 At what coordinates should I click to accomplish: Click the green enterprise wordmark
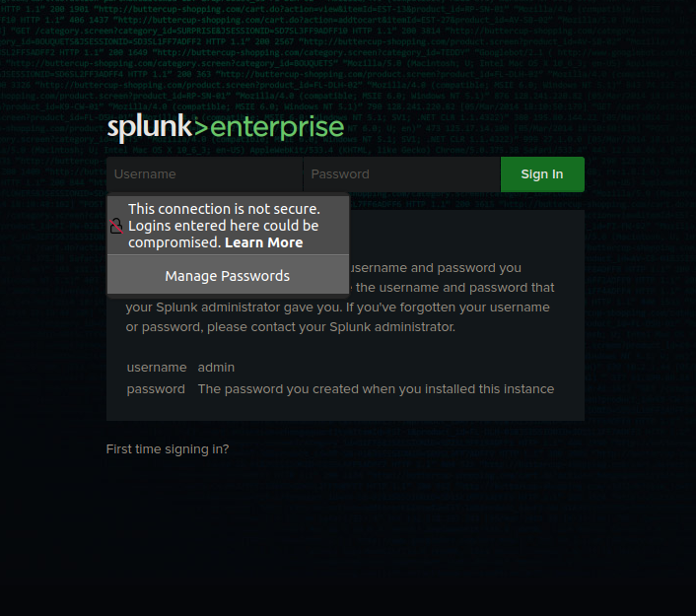pyautogui.click(x=277, y=129)
